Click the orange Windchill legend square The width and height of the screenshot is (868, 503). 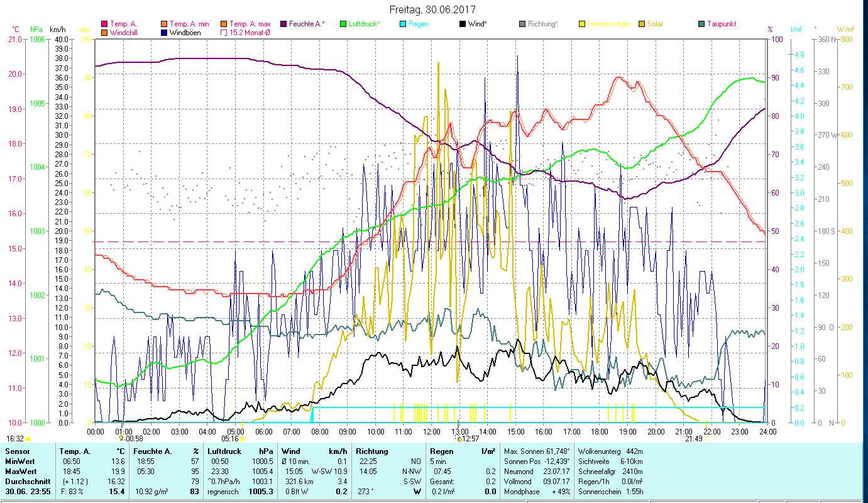tap(104, 33)
